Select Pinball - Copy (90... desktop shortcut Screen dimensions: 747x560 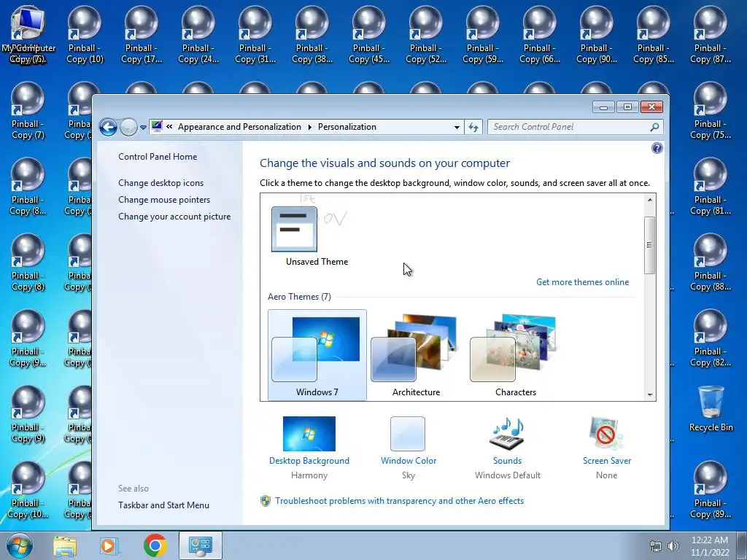[597, 34]
